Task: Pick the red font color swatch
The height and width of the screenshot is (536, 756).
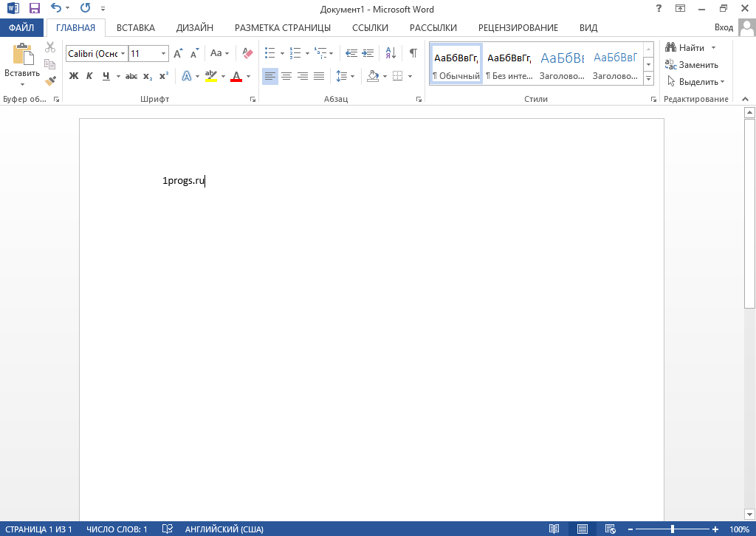Action: [235, 76]
